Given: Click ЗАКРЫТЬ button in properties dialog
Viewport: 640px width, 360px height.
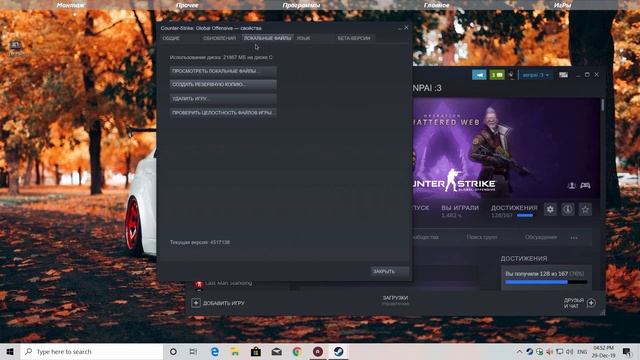Looking at the screenshot, I should coord(390,271).
